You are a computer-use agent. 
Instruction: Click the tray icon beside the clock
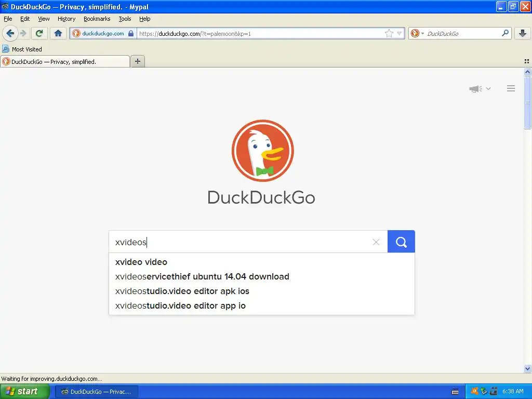pos(494,391)
